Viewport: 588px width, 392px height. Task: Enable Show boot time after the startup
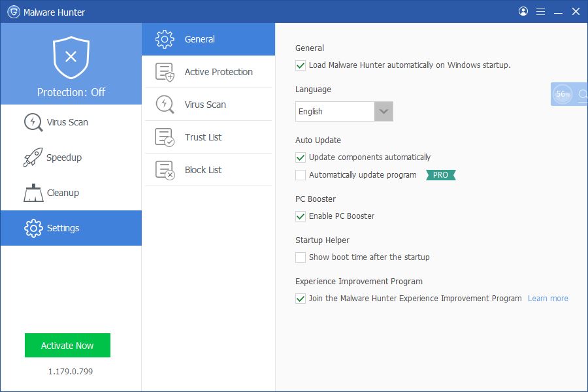(301, 257)
